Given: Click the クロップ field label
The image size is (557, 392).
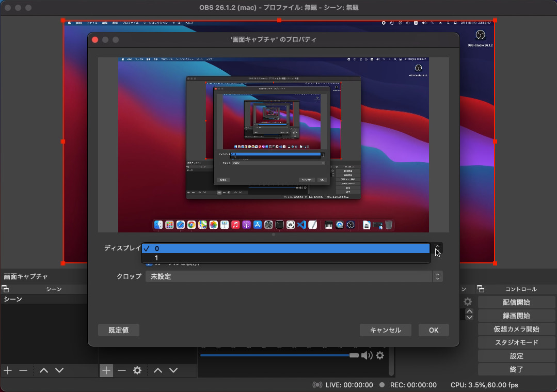Looking at the screenshot, I should pos(129,276).
